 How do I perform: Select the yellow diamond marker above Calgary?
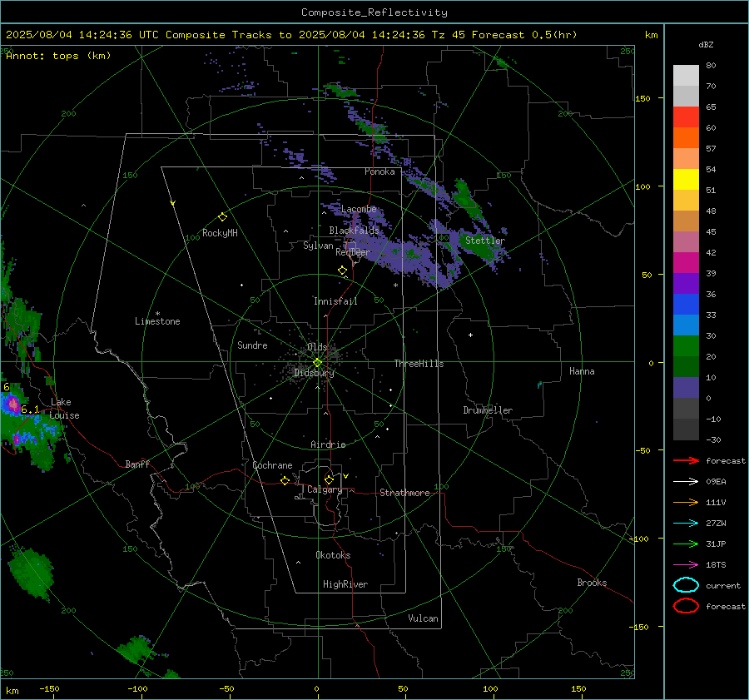(x=329, y=479)
